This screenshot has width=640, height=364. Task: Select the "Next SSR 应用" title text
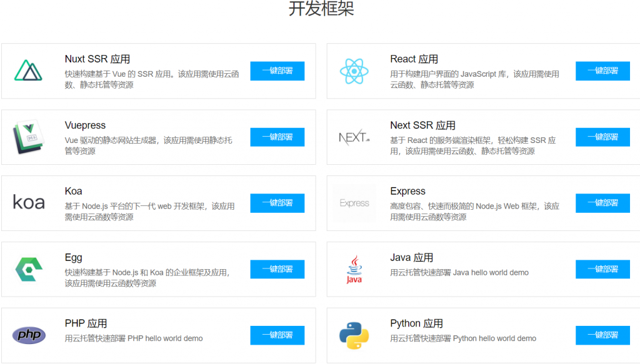pos(422,125)
